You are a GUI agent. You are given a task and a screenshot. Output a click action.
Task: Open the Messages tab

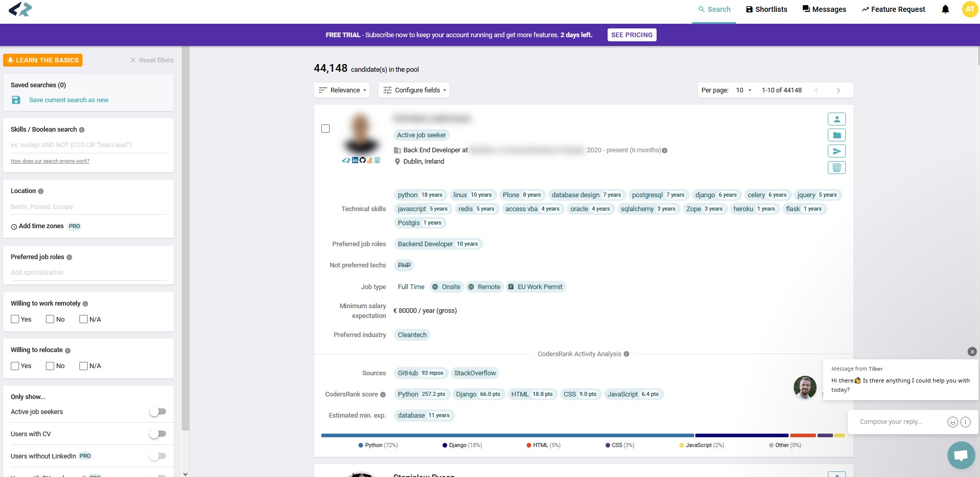824,9
